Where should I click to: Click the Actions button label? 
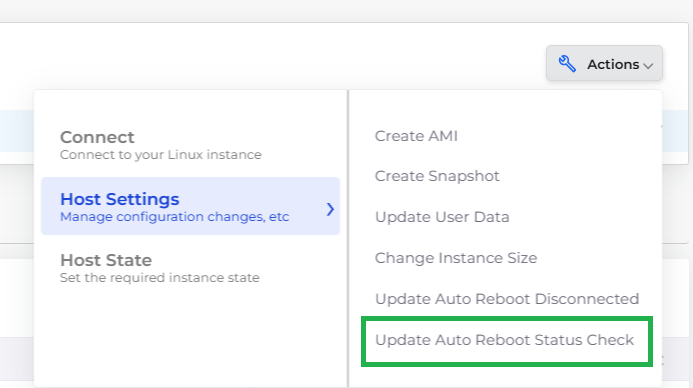[x=613, y=65]
